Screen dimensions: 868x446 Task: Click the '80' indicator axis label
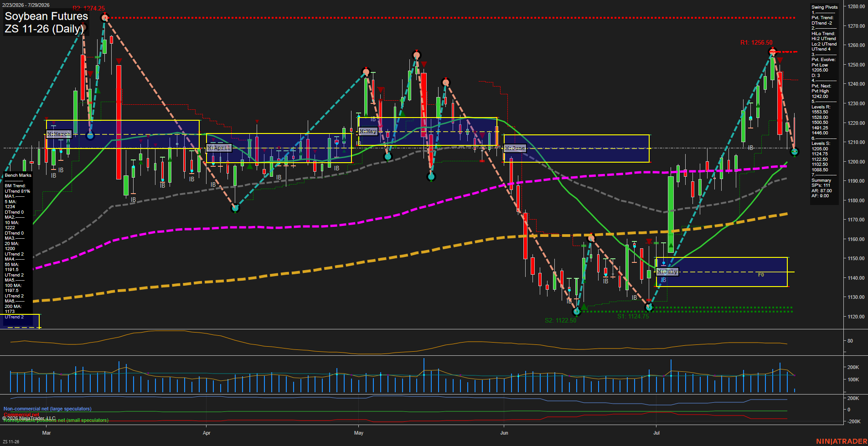coord(850,341)
